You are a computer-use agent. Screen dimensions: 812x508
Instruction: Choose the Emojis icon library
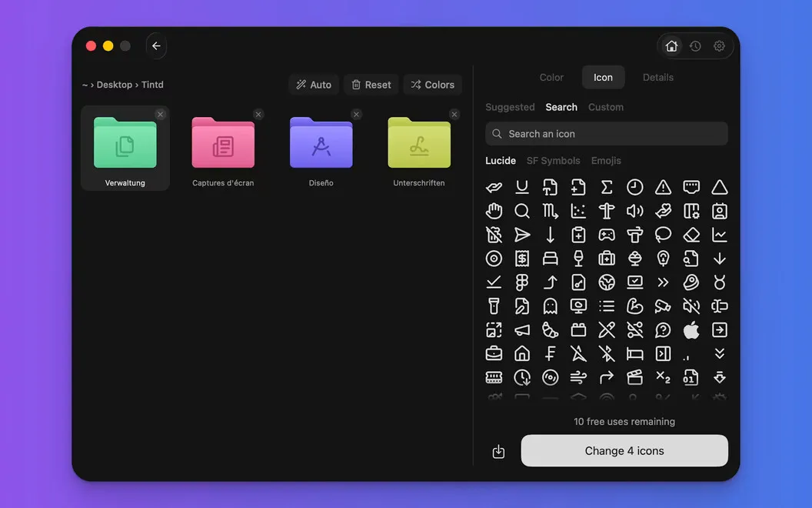pyautogui.click(x=606, y=161)
